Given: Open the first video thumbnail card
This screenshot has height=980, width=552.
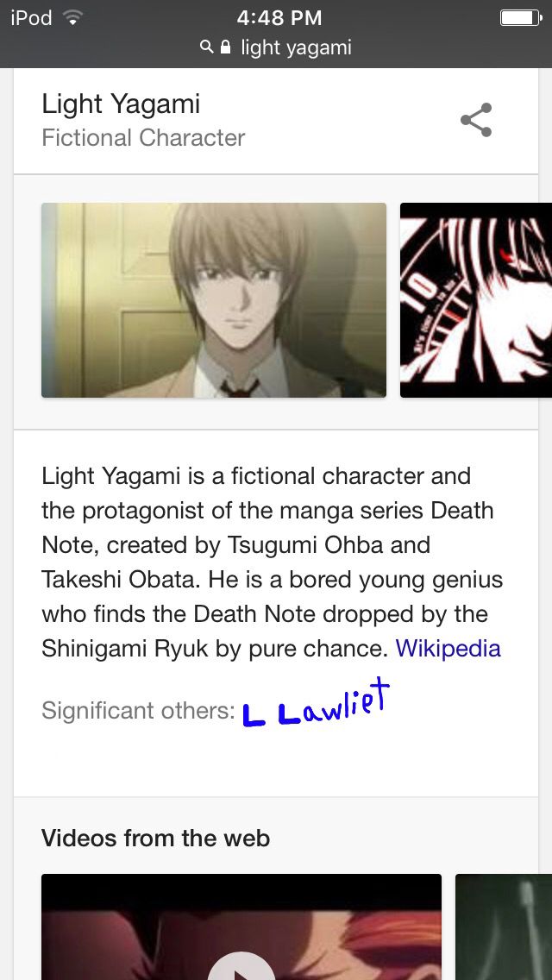Looking at the screenshot, I should click(241, 927).
